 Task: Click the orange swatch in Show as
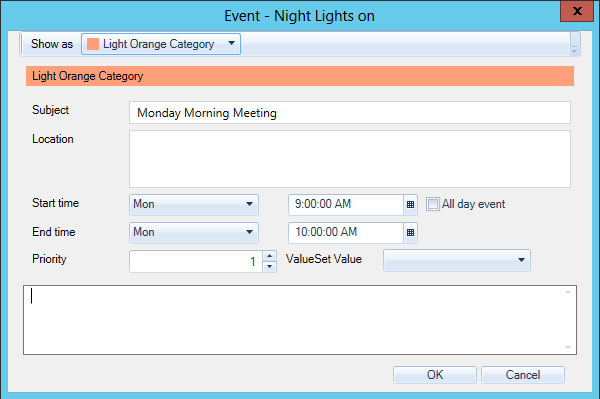click(93, 44)
